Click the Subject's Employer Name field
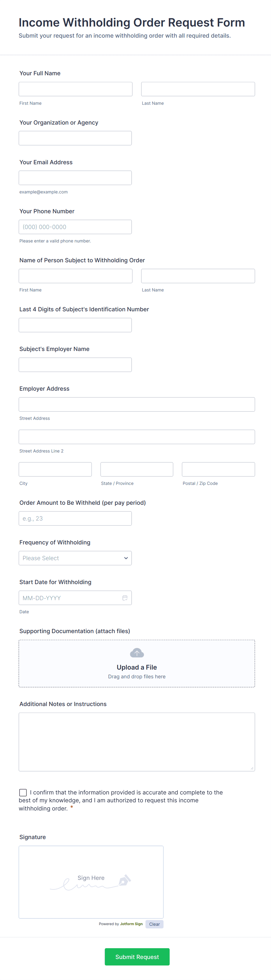Screen dimensions: 271x980 [x=75, y=365]
